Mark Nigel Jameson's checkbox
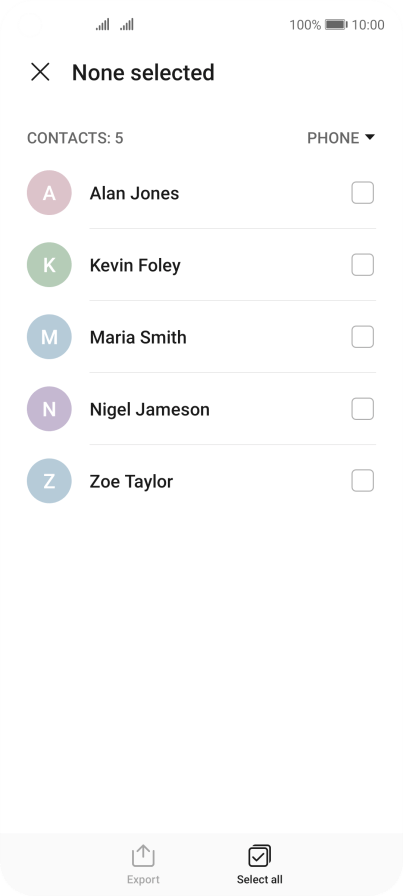 [362, 409]
